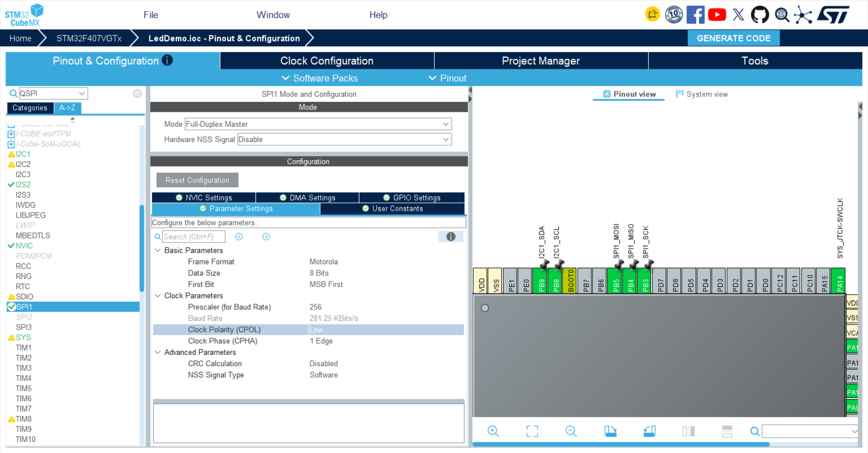Click the PA14 SYS_JTCK-SWCLK pin
868x453 pixels.
tap(839, 281)
